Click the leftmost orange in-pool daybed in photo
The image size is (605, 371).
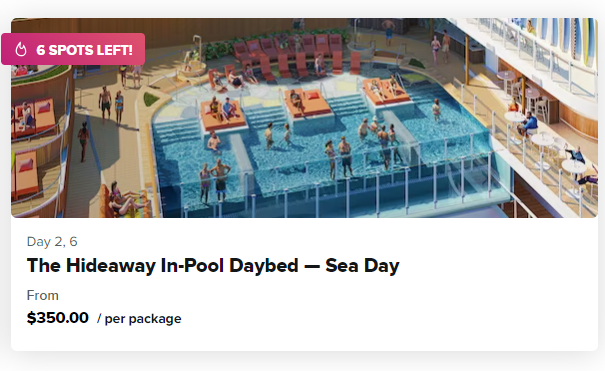(223, 115)
